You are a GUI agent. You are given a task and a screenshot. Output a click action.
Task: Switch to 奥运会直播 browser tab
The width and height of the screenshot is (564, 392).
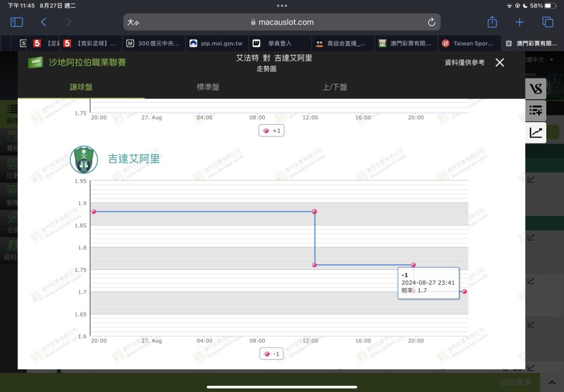[343, 43]
